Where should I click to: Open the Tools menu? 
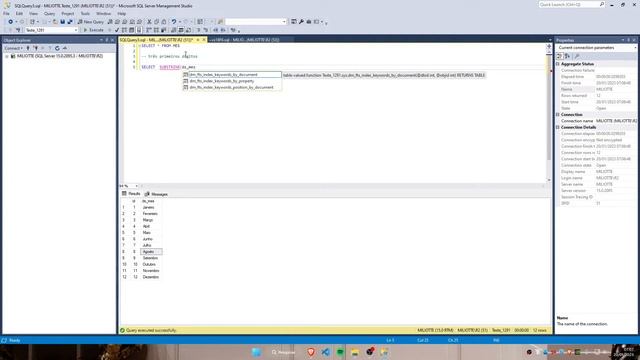coord(85,13)
